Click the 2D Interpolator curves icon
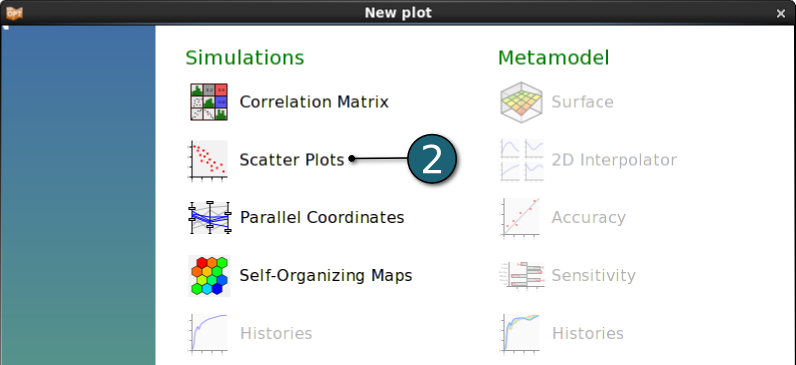Screen dimensions: 796x365 pos(521,160)
